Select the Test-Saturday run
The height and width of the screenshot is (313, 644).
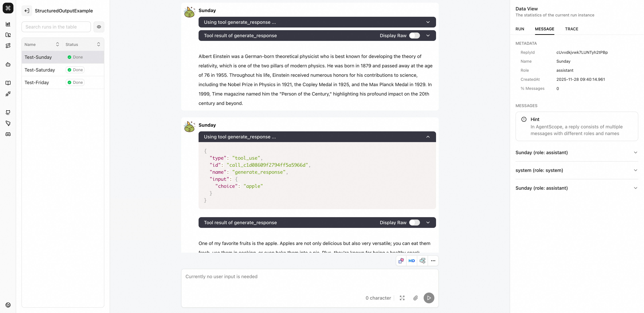[x=40, y=70]
